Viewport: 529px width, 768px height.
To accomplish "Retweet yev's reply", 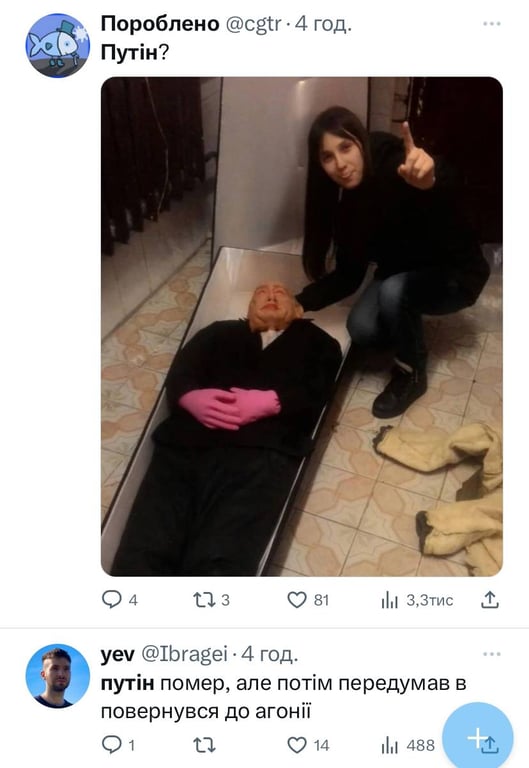I will (203, 745).
